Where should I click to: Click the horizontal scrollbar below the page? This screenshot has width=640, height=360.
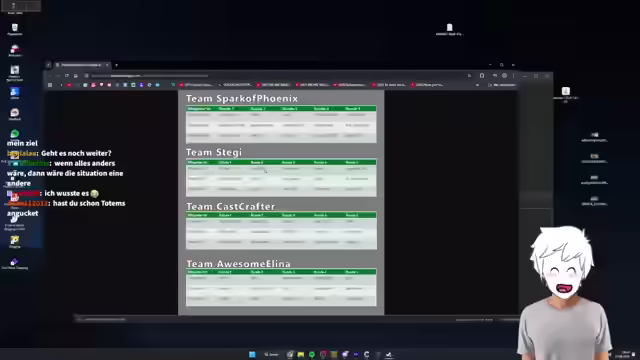tap(296, 319)
